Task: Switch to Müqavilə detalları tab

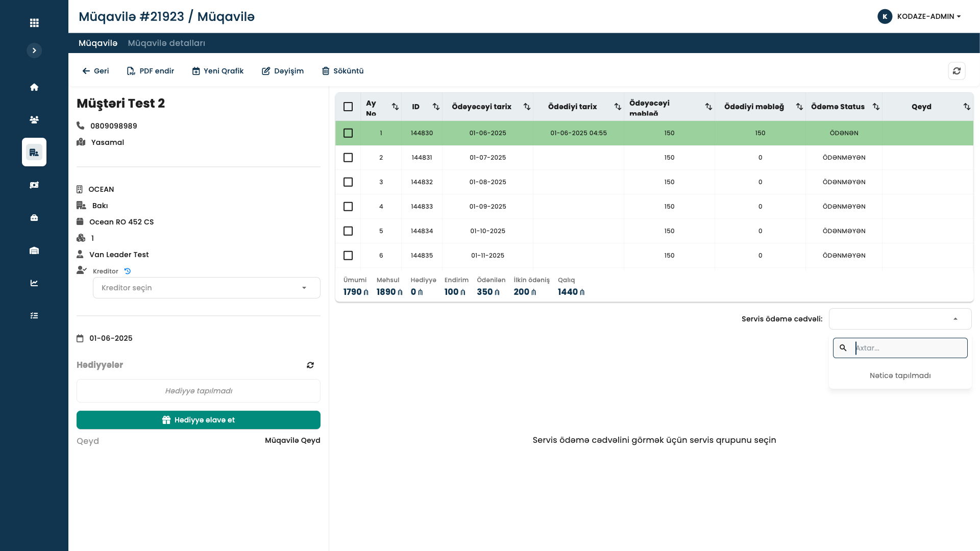Action: [166, 43]
